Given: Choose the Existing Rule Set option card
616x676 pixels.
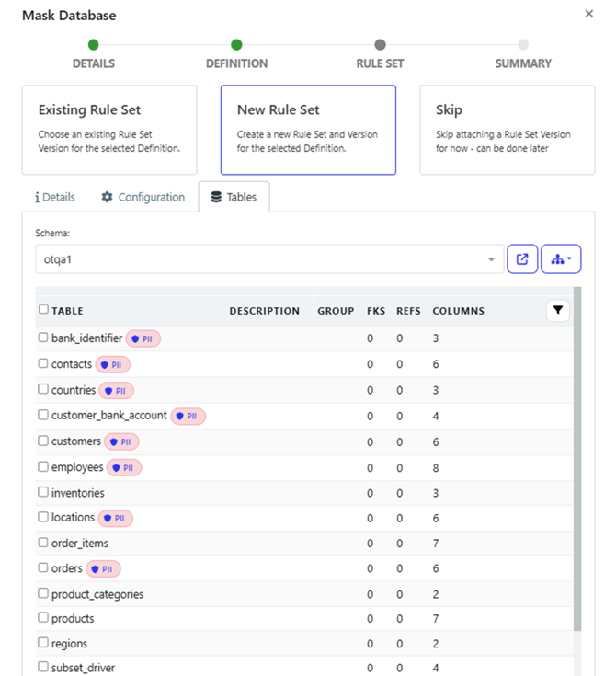Looking at the screenshot, I should point(109,130).
